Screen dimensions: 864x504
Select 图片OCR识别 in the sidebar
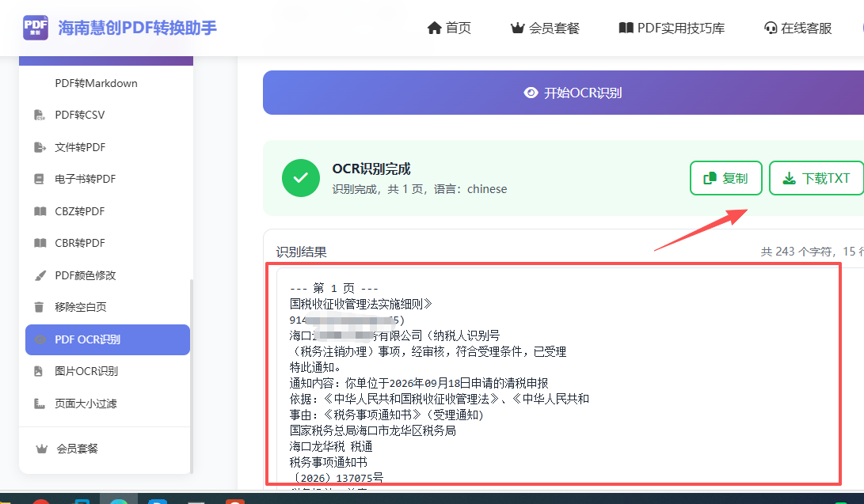[86, 371]
